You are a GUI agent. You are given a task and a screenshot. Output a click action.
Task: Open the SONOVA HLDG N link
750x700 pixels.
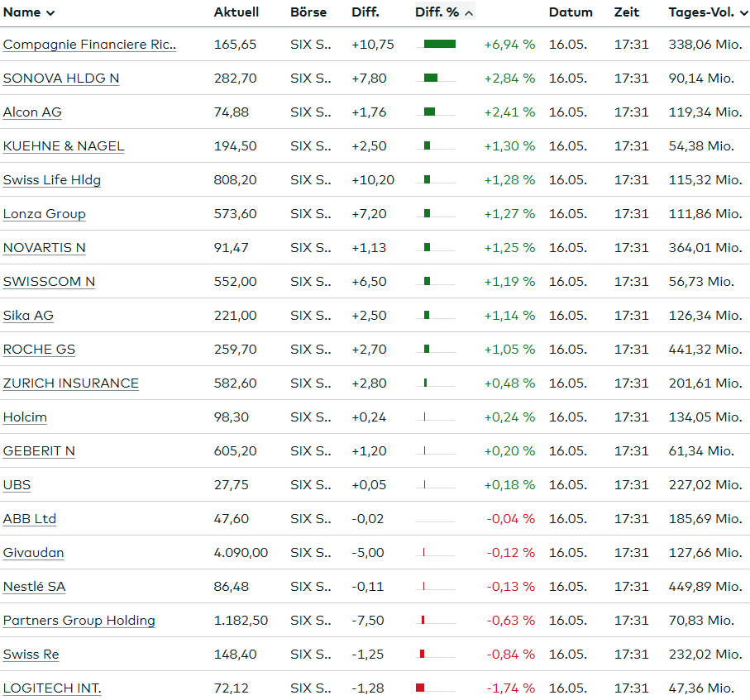pyautogui.click(x=60, y=79)
